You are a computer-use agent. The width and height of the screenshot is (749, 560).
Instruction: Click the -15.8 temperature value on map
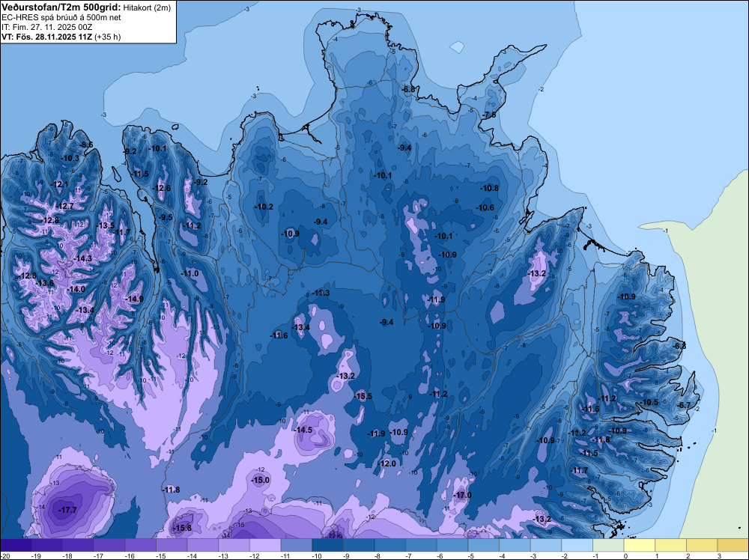pyautogui.click(x=181, y=528)
